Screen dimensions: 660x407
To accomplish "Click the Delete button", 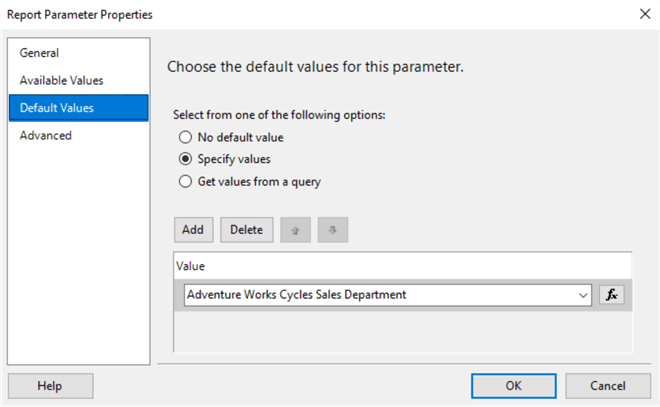I will coord(246,230).
